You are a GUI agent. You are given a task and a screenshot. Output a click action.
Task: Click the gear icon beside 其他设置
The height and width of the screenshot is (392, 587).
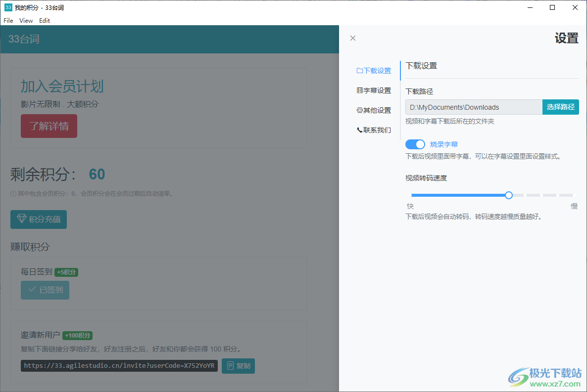tap(359, 110)
